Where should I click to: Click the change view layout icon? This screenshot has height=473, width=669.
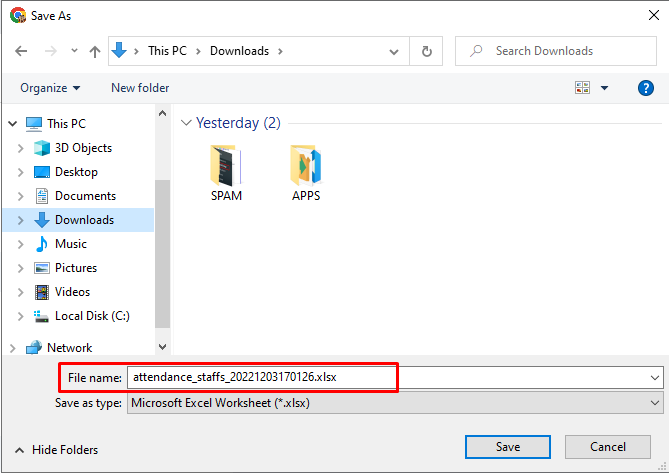[582, 88]
